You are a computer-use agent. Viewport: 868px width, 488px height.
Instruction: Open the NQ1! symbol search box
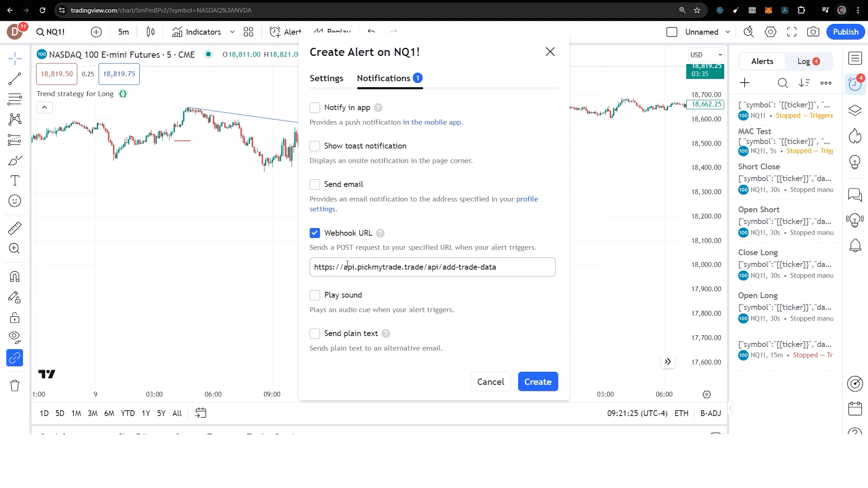tap(51, 32)
